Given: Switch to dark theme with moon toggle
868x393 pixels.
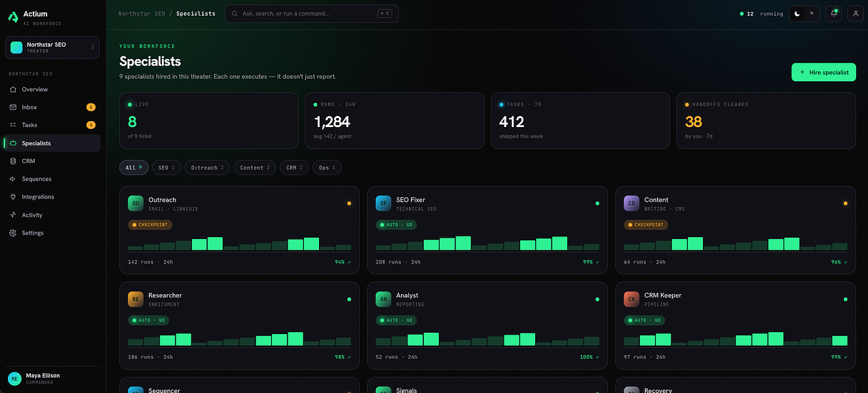Looking at the screenshot, I should [x=797, y=13].
